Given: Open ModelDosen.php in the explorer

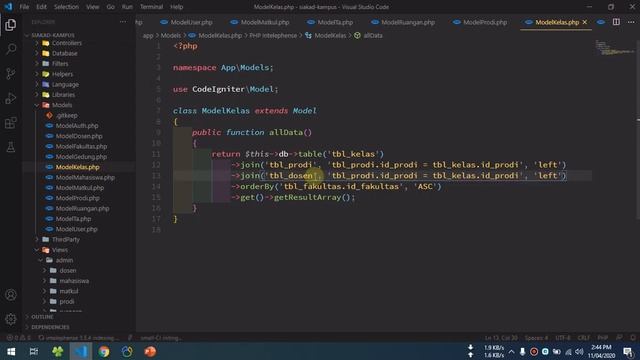Looking at the screenshot, I should point(79,136).
